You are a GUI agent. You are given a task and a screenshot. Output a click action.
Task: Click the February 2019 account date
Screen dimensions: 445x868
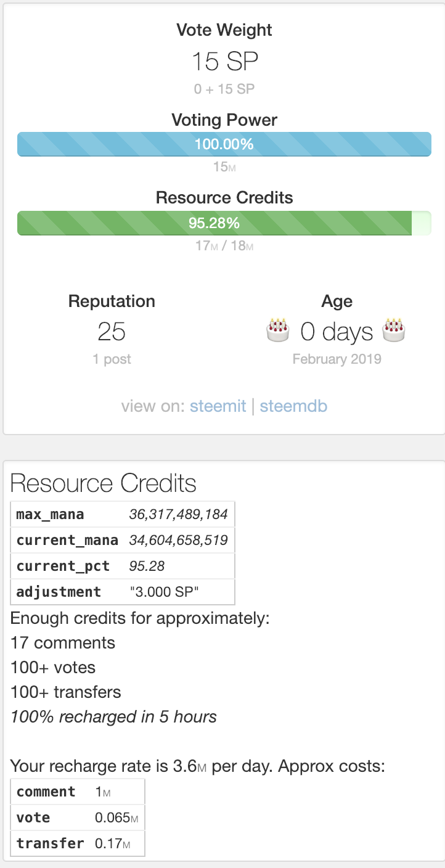[337, 359]
